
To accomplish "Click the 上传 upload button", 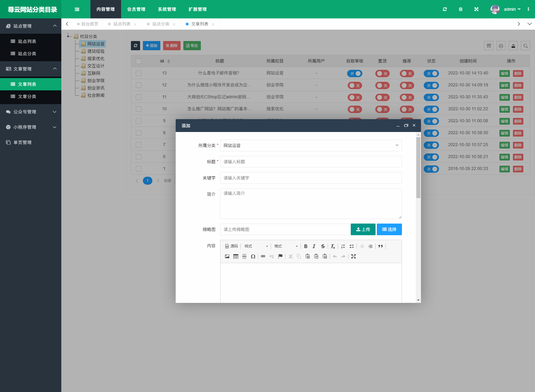I will click(x=363, y=229).
